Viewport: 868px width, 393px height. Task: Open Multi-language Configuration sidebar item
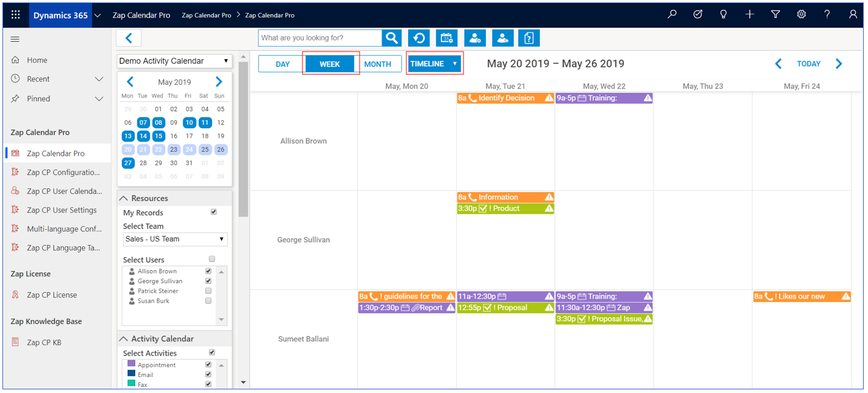pos(65,229)
